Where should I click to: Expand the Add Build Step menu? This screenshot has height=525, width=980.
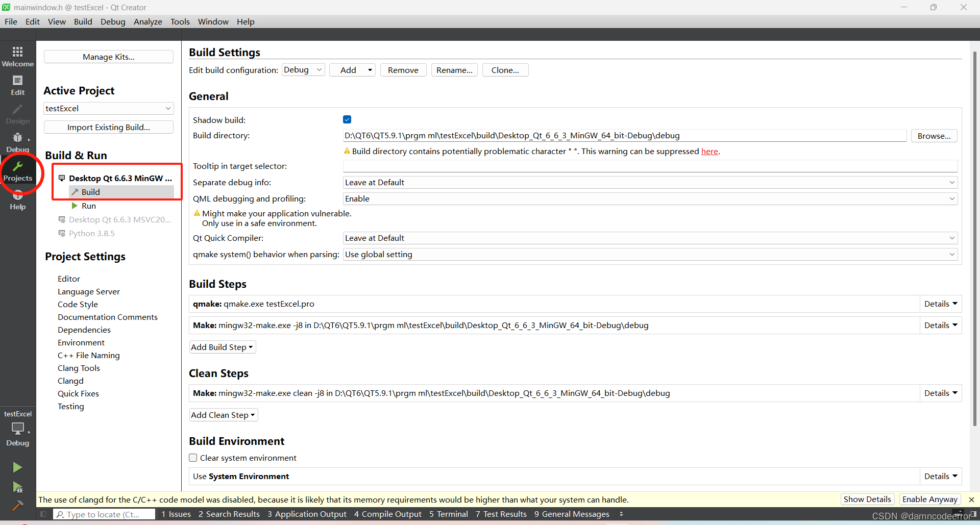[223, 347]
